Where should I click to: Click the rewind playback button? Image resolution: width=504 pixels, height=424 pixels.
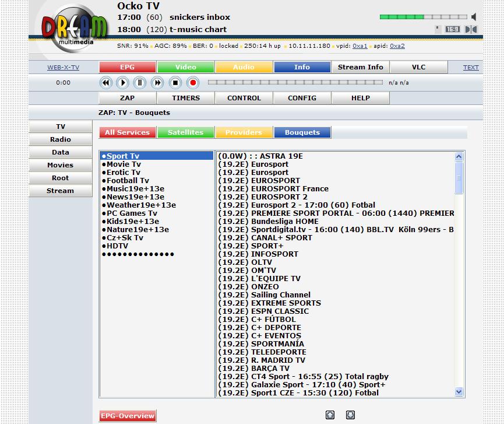pos(105,83)
